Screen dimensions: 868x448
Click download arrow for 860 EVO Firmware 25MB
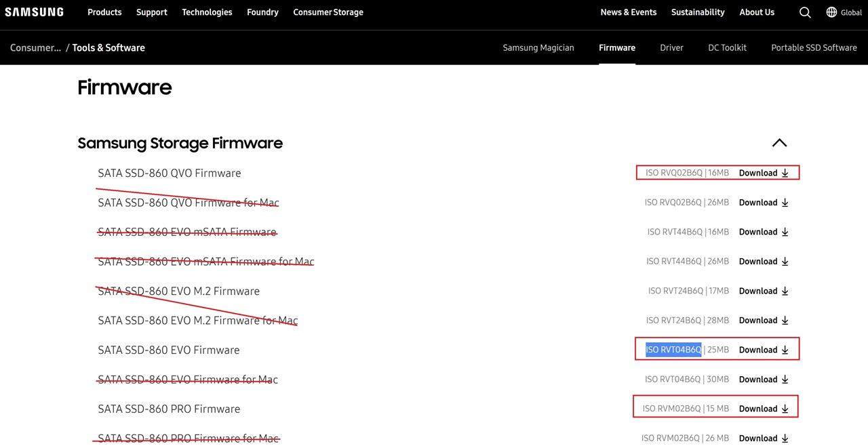coord(785,350)
